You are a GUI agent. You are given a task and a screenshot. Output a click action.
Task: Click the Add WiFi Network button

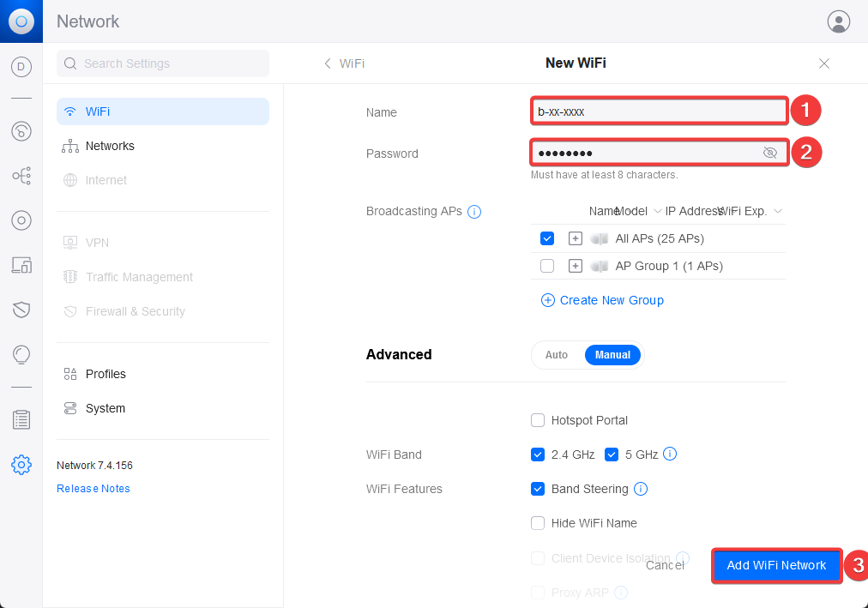coord(776,565)
